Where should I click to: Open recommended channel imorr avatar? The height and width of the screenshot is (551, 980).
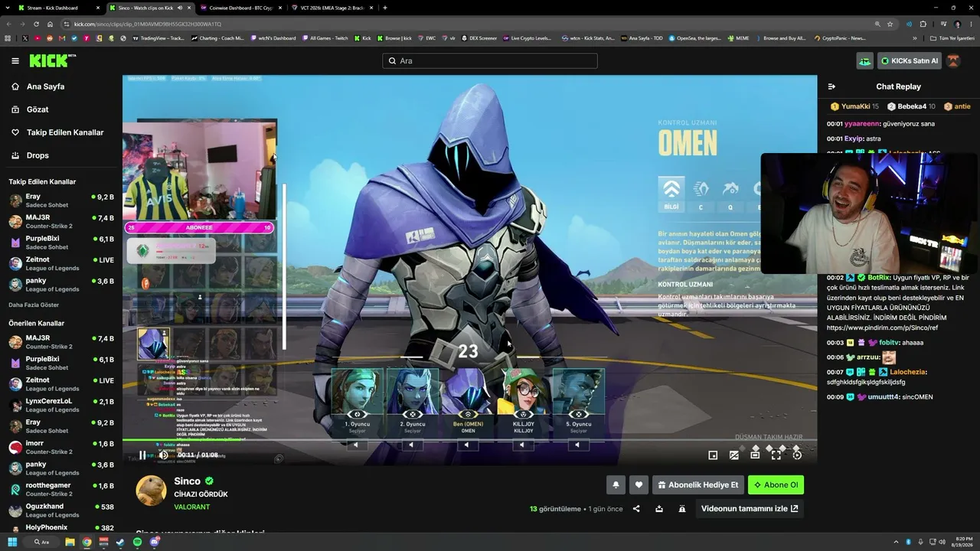pos(15,448)
